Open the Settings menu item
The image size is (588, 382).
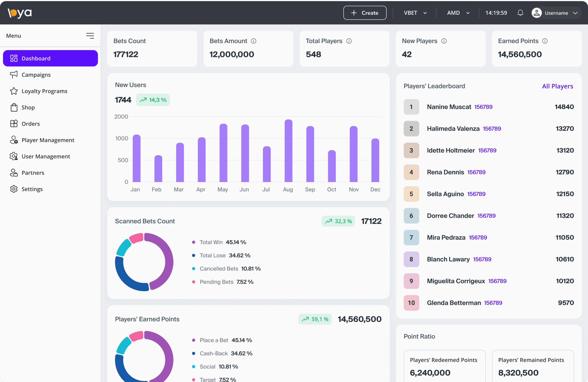click(x=32, y=189)
